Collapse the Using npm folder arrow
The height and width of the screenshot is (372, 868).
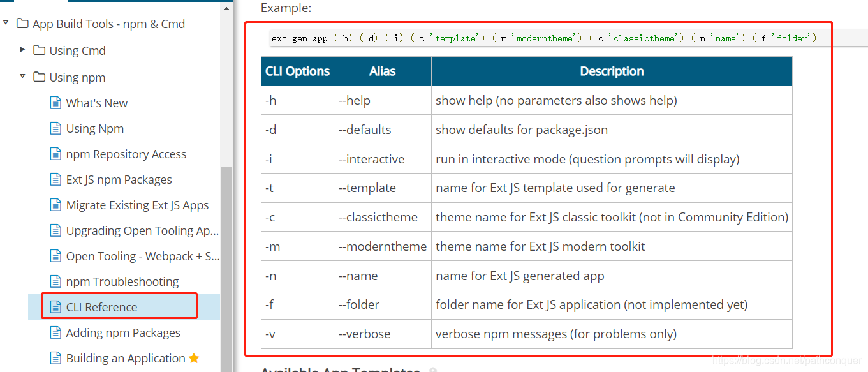click(x=22, y=77)
